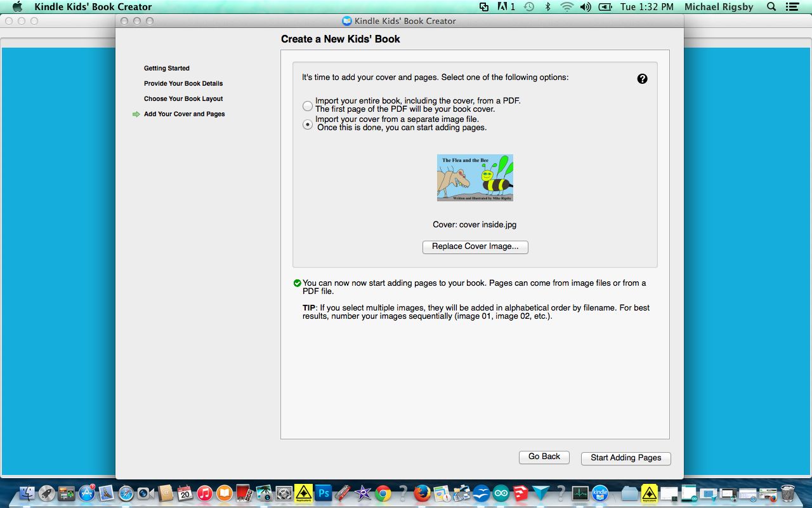Viewport: 812px width, 508px height.
Task: Open Activity Monitor in the dock
Action: pyautogui.click(x=580, y=493)
